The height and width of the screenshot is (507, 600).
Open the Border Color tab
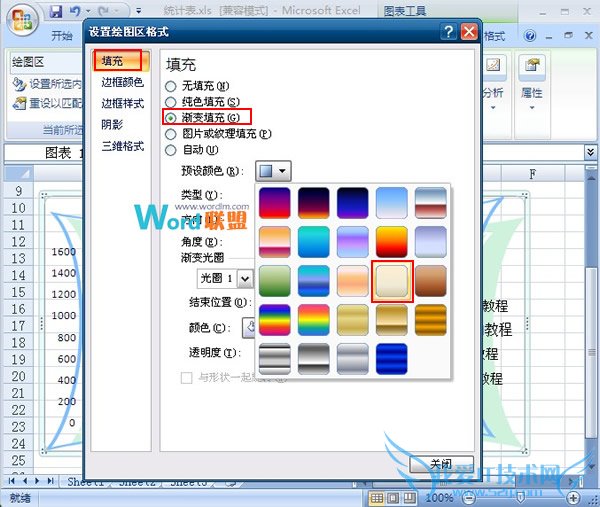tap(122, 82)
